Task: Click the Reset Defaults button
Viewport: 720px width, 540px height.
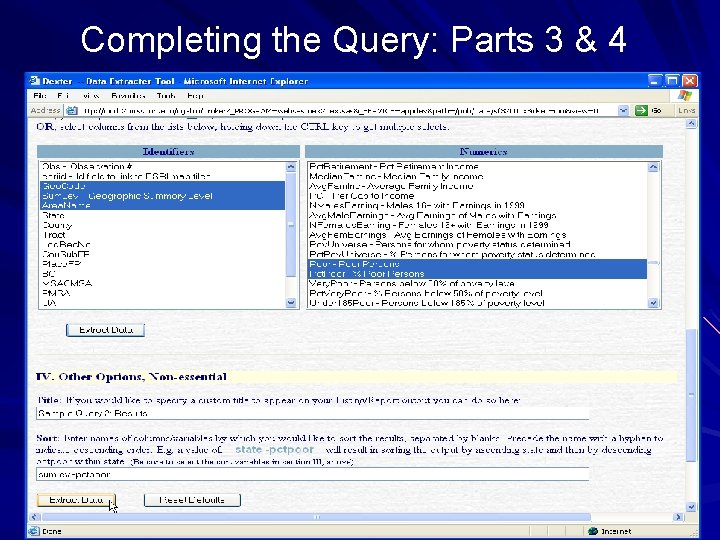Action: 192,500
